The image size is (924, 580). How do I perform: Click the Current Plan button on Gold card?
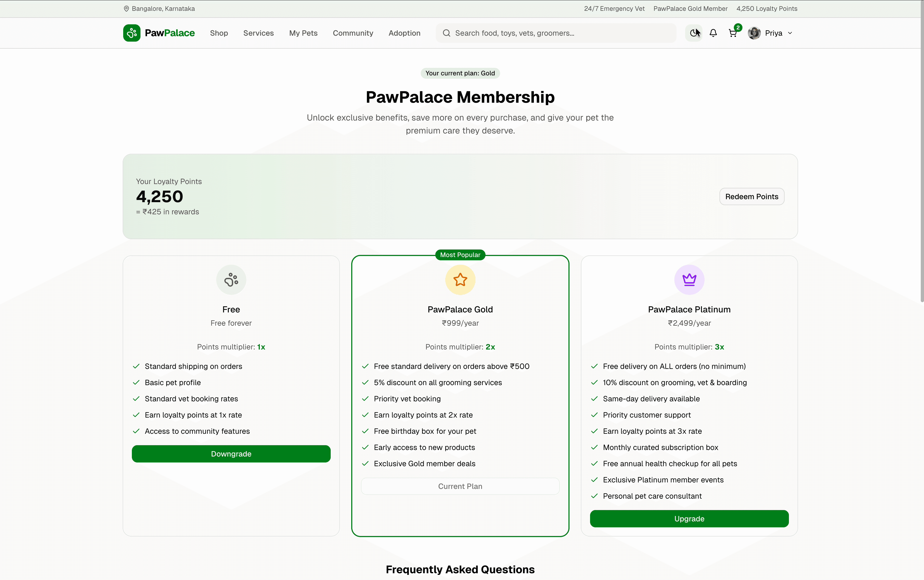[460, 486]
